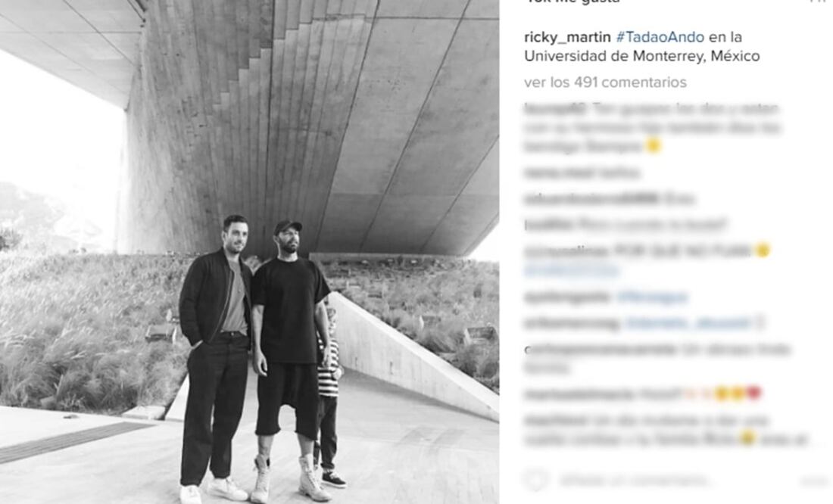
Task: Open ricky_martin profile from caption
Action: [x=567, y=37]
